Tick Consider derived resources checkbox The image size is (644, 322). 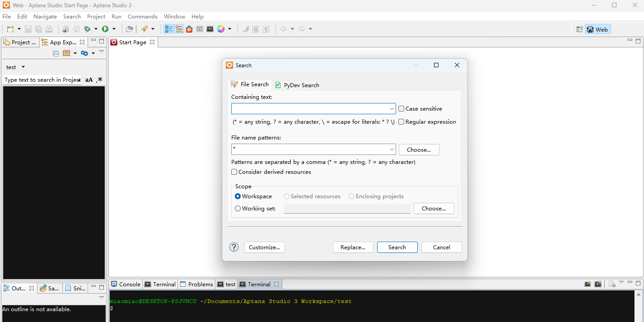pos(234,172)
